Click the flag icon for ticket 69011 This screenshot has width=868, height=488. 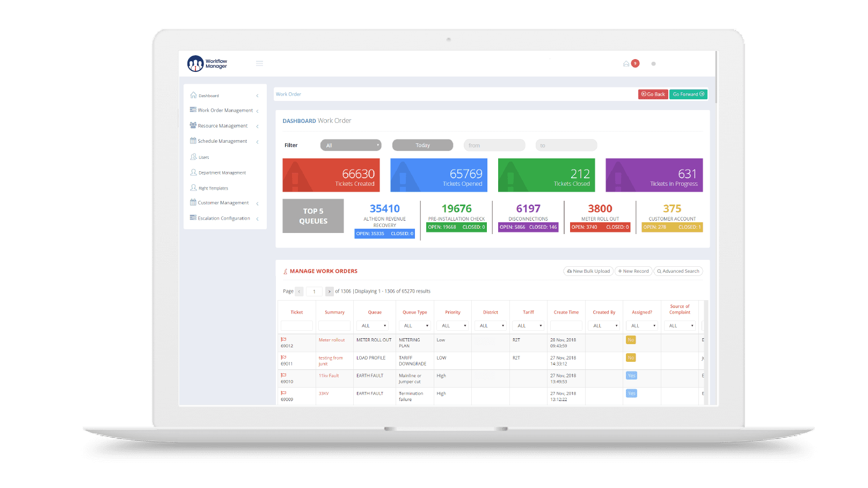tap(283, 357)
